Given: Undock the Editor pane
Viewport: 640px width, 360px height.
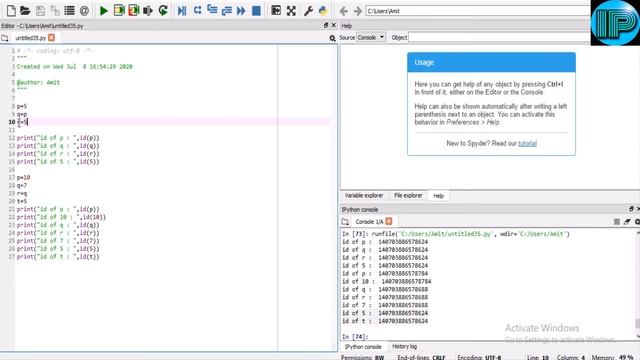Looking at the screenshot, I should tap(326, 25).
